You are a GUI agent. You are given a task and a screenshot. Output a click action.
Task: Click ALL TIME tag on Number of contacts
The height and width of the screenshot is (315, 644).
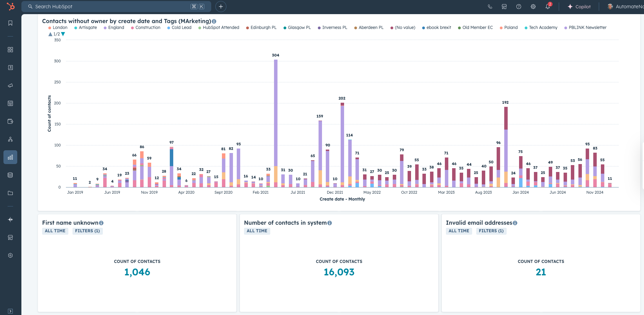[257, 231]
